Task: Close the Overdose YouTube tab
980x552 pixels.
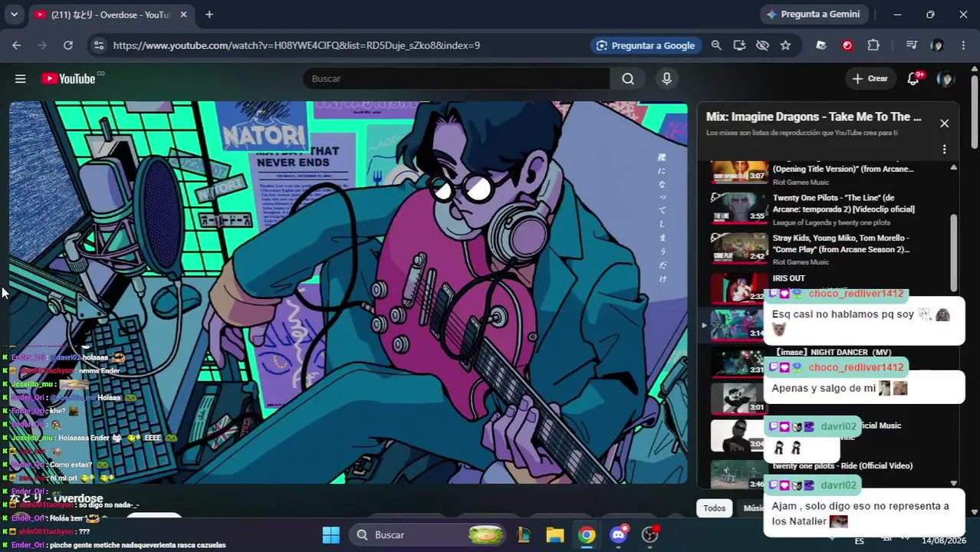Action: (183, 15)
